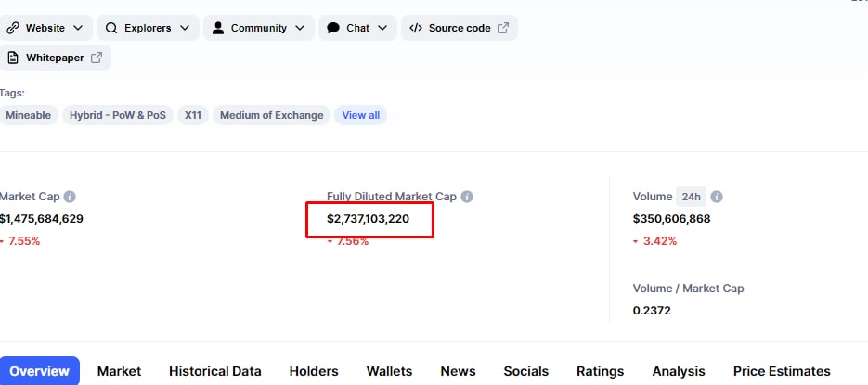Select the Medium of Exchange tag
Image resolution: width=868 pixels, height=385 pixels.
[x=271, y=115]
